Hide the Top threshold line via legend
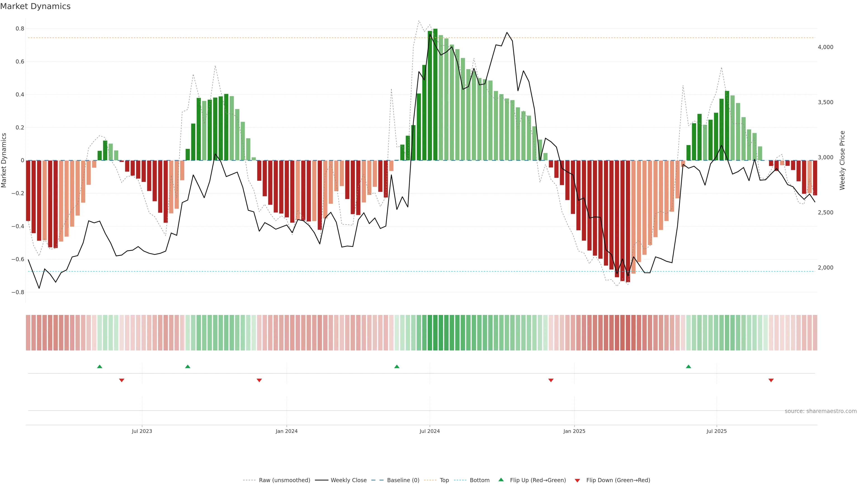 [444, 480]
